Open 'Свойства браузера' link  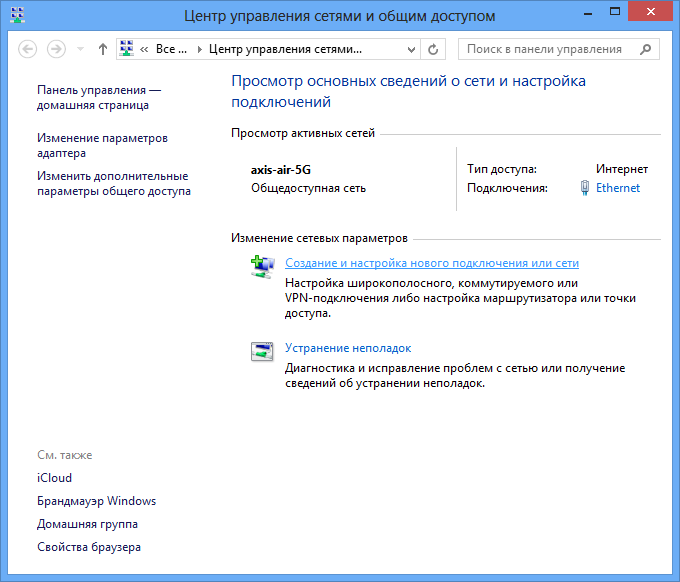(x=89, y=547)
